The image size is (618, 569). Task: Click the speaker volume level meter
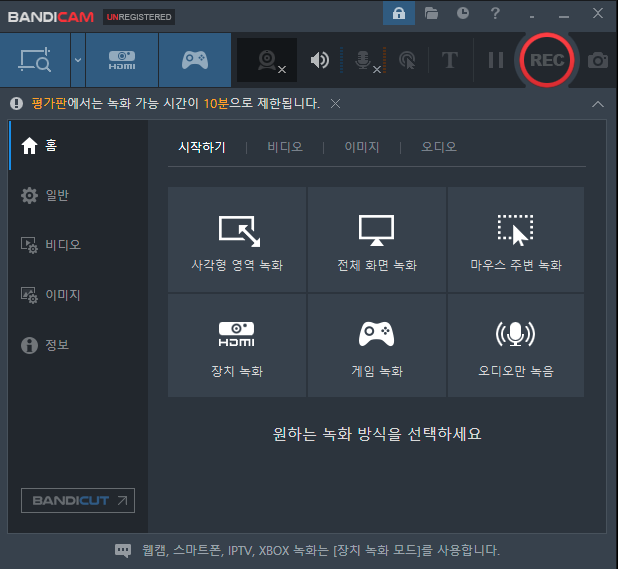coord(341,60)
